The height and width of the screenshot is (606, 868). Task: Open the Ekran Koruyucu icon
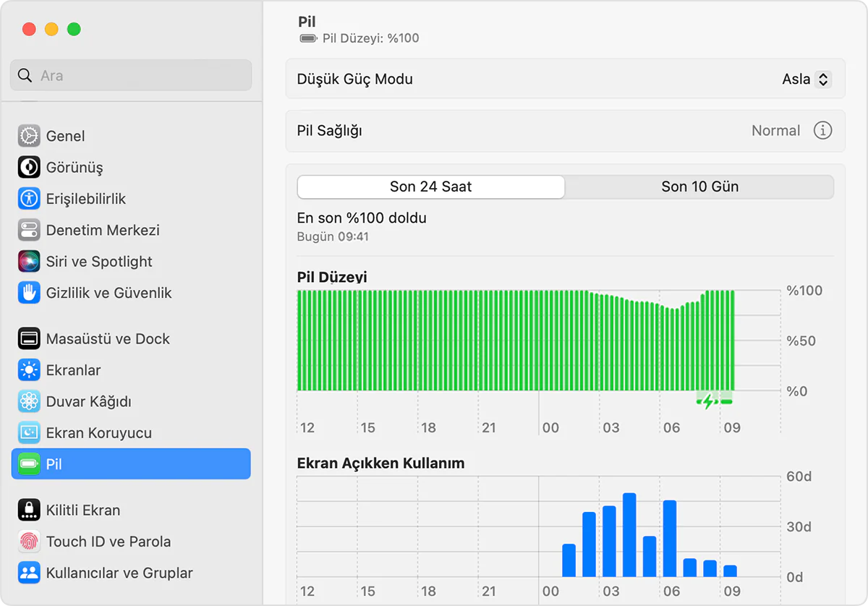click(x=27, y=432)
